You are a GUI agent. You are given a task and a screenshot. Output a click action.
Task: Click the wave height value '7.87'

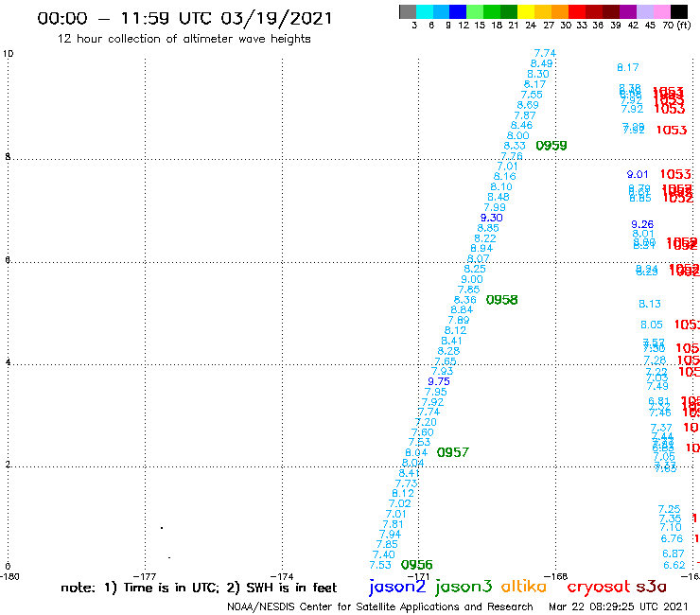525,115
